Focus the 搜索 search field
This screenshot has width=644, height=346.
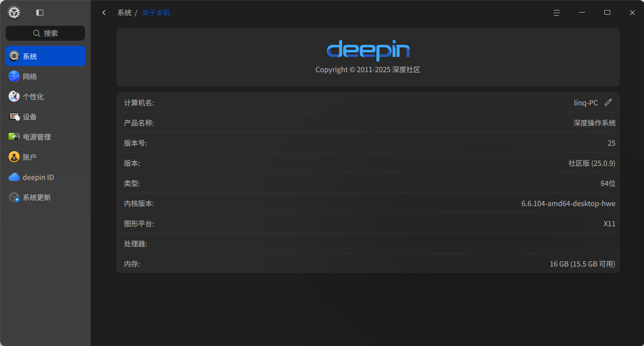(x=45, y=33)
